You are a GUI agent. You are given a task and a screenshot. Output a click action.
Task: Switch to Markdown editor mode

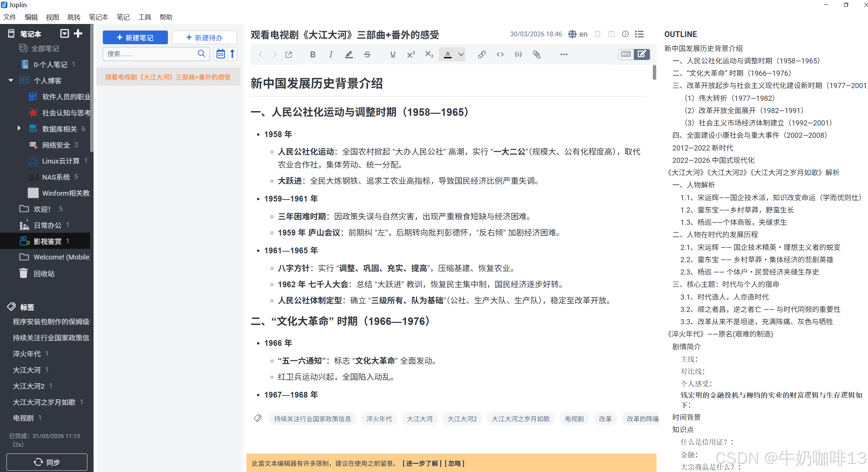coord(626,54)
